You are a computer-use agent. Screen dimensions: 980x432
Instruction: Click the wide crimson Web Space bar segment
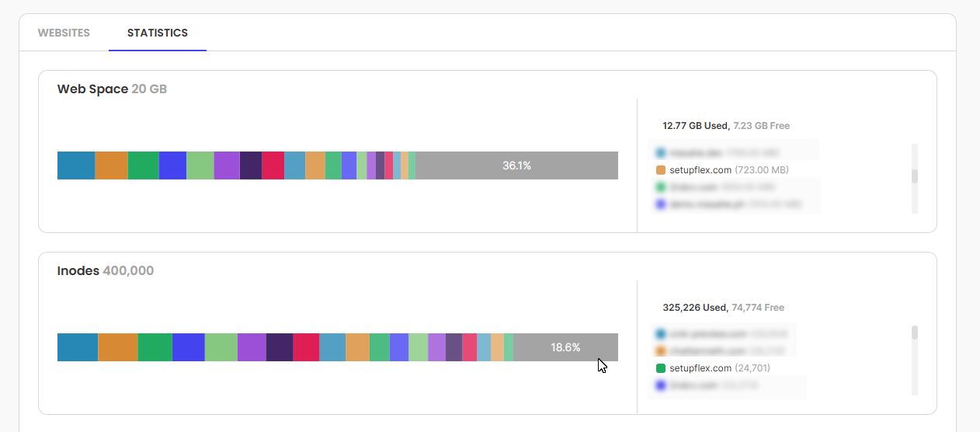(273, 165)
